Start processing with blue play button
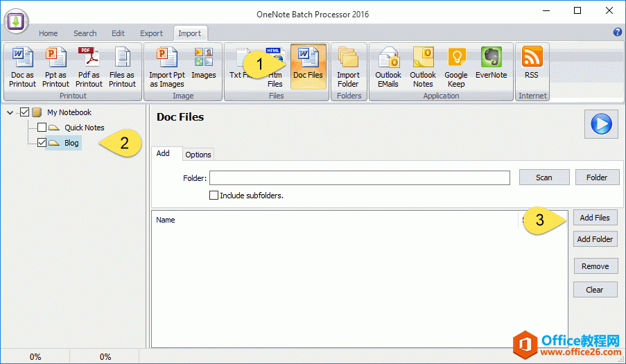Screen dimensions: 626x364 pos(600,125)
